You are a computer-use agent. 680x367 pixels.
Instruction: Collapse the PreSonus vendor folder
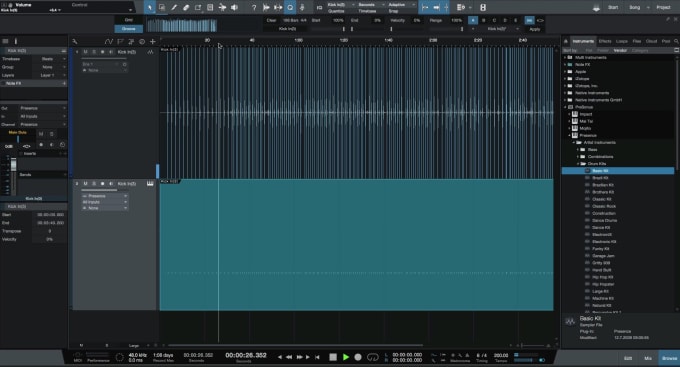pos(566,107)
